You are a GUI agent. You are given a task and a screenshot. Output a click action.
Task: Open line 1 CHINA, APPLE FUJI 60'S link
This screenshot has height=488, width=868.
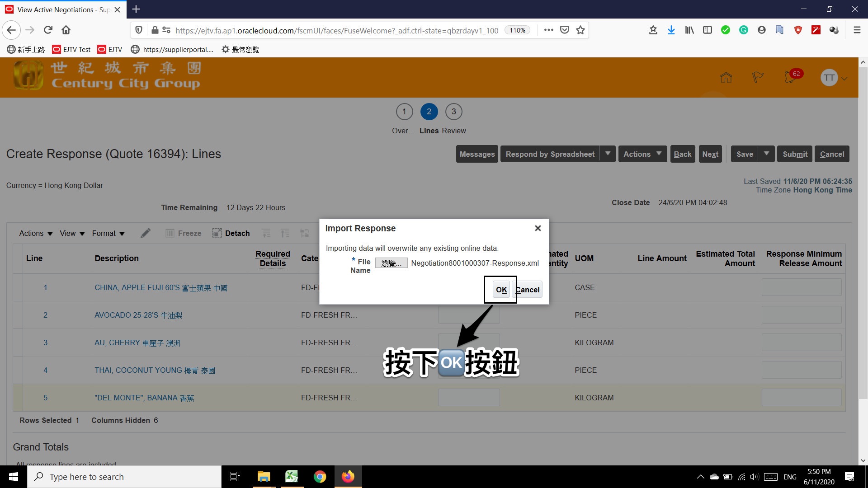161,288
